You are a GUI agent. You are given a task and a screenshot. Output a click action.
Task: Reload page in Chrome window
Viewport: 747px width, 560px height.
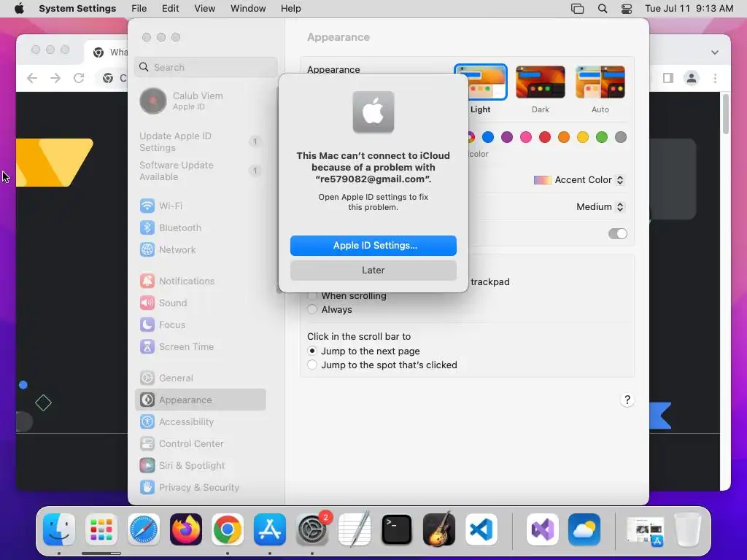pos(79,78)
